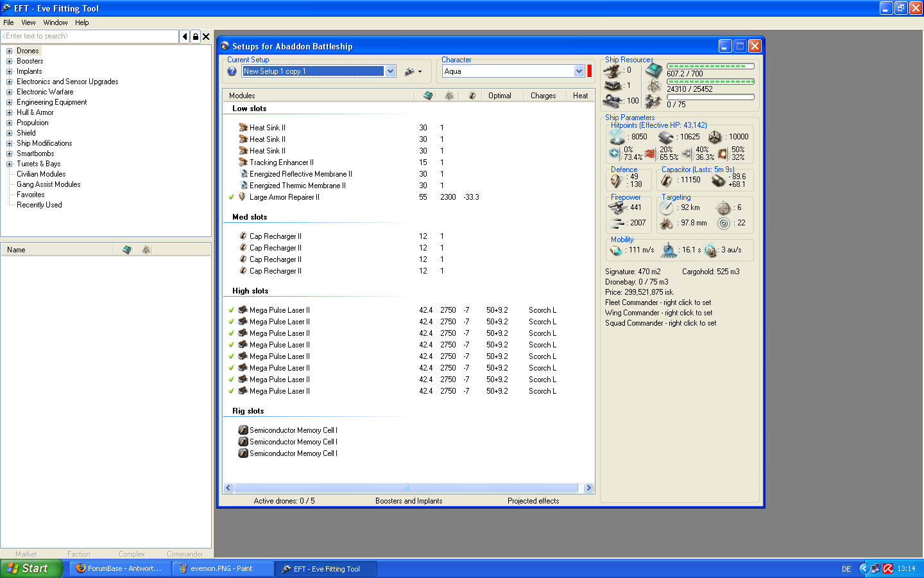The height and width of the screenshot is (578, 924).
Task: Expand Electronics and Sensor Upgrades node
Action: (9, 82)
